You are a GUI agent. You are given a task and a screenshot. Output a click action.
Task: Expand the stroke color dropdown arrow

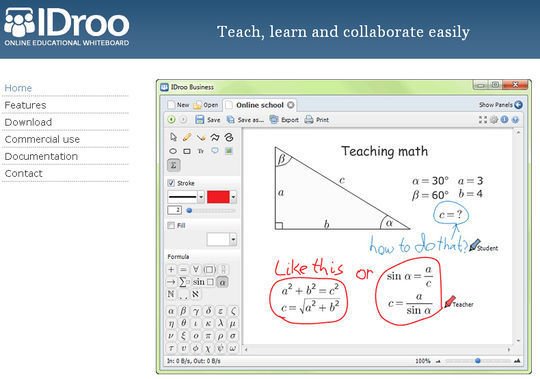tap(233, 197)
